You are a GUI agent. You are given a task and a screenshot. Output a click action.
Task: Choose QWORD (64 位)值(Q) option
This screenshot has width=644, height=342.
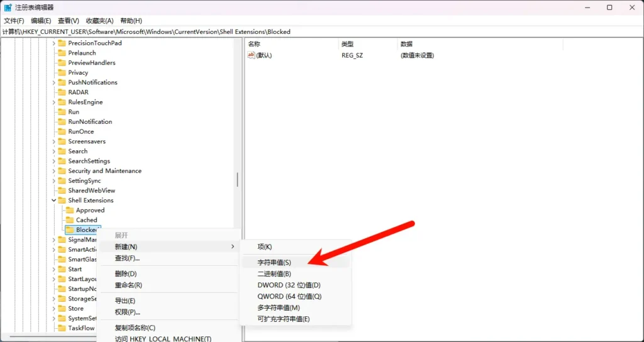pyautogui.click(x=296, y=297)
